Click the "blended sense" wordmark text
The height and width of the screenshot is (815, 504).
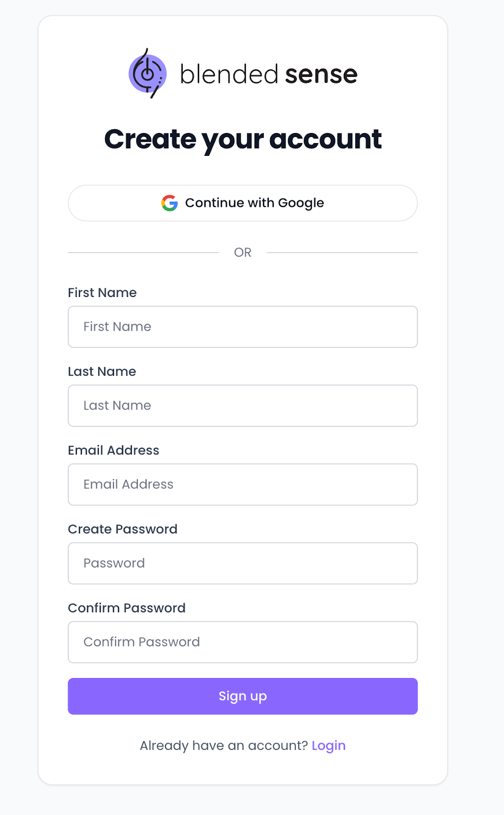click(x=268, y=74)
